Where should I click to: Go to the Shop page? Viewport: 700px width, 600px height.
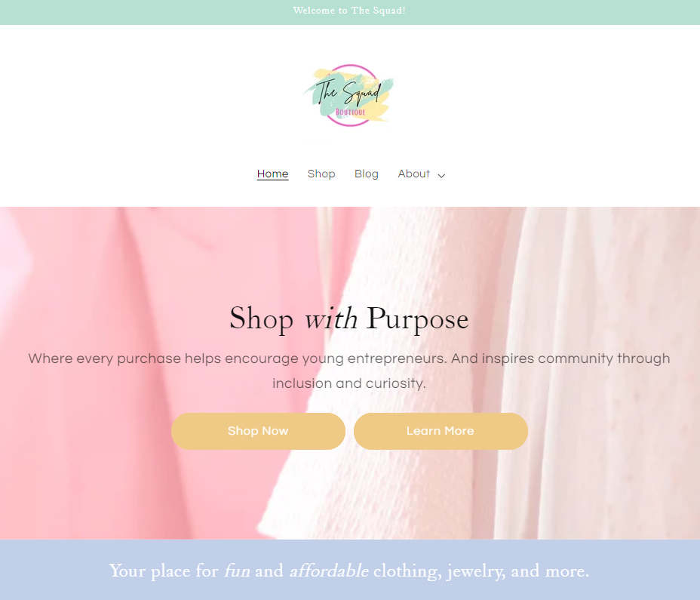coord(321,174)
